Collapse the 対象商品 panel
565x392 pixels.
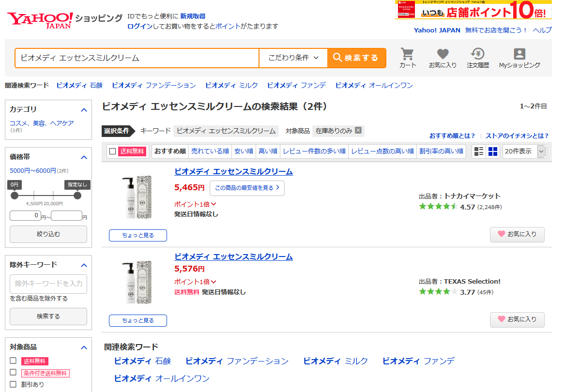pos(84,347)
